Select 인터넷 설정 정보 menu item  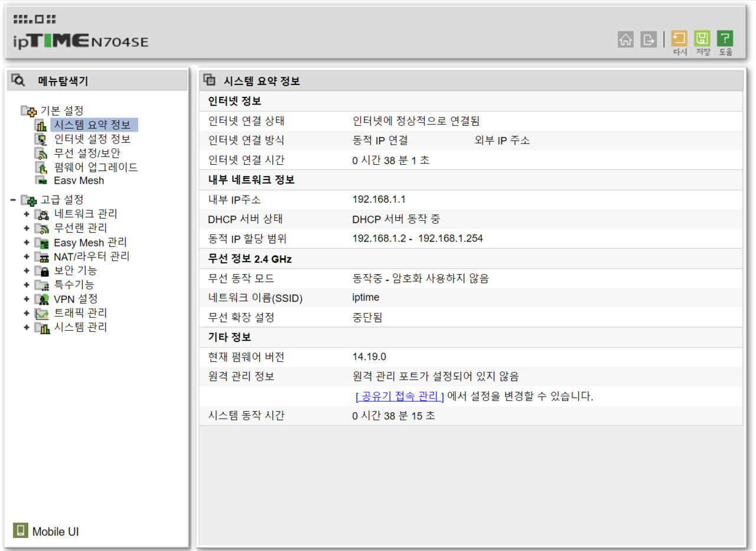coord(92,139)
